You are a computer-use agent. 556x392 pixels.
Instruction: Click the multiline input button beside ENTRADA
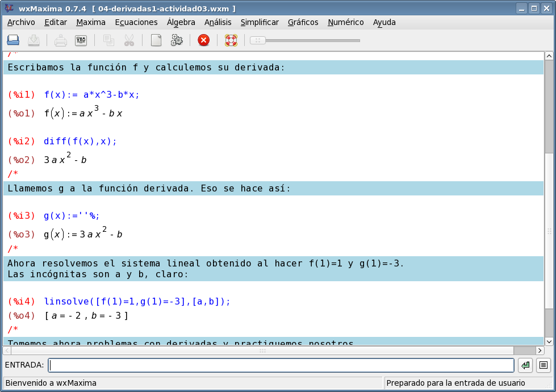[543, 365]
